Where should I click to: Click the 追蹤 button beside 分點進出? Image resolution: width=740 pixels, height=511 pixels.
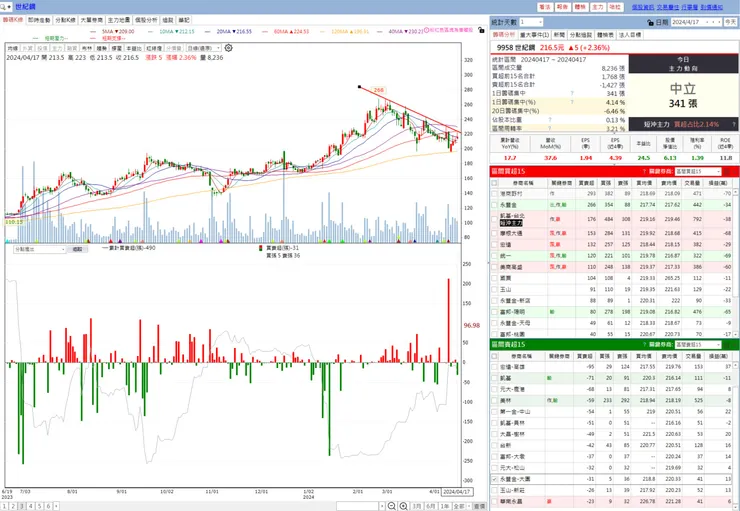coord(77,249)
